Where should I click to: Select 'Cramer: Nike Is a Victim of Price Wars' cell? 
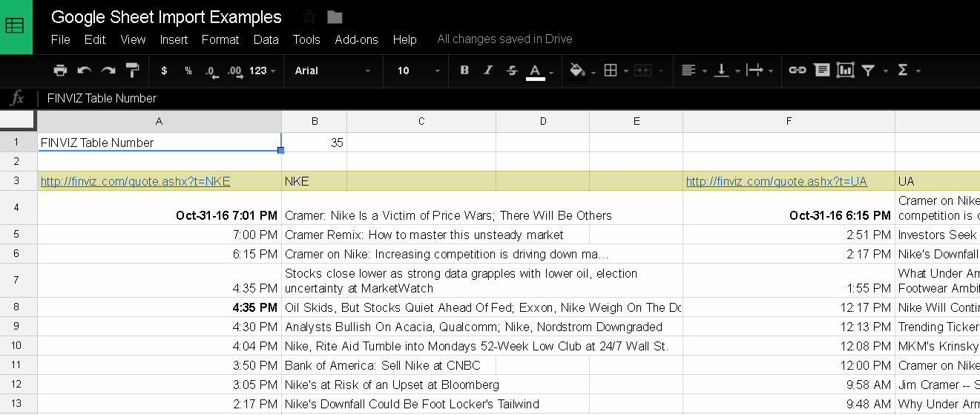(448, 215)
